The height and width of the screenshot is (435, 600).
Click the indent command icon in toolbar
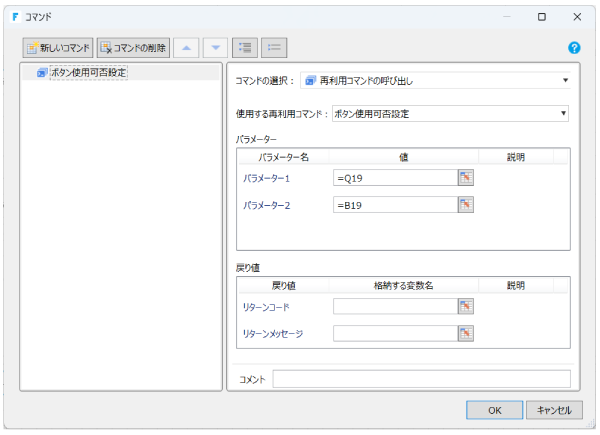tap(244, 48)
